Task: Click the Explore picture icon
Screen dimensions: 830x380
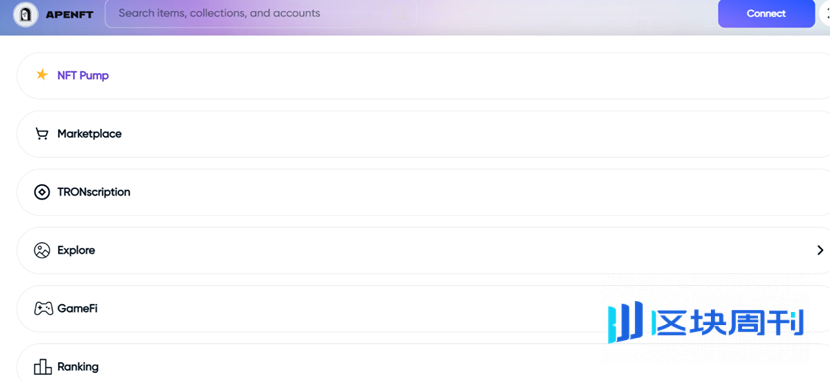Action: [x=42, y=250]
